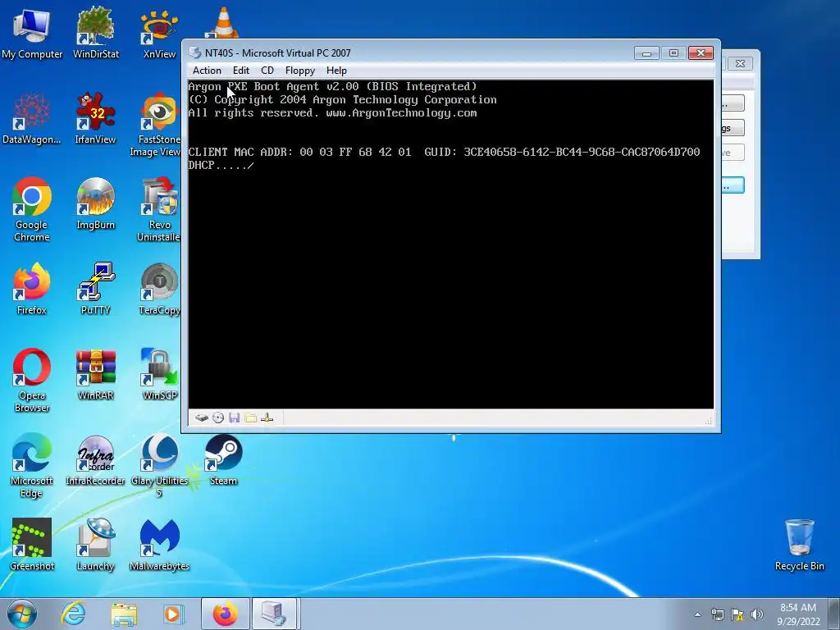Image resolution: width=840 pixels, height=630 pixels.
Task: Select the IrfanView desktop shortcut
Action: coord(95,118)
